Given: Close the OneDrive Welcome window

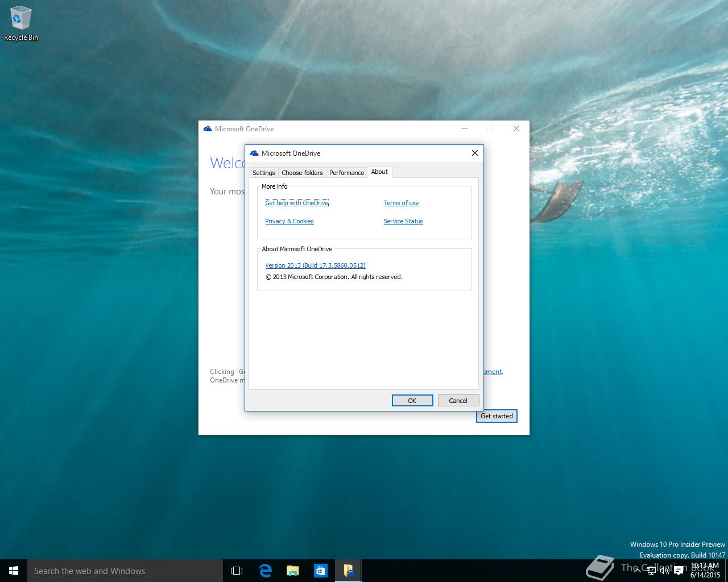Looking at the screenshot, I should click(516, 128).
